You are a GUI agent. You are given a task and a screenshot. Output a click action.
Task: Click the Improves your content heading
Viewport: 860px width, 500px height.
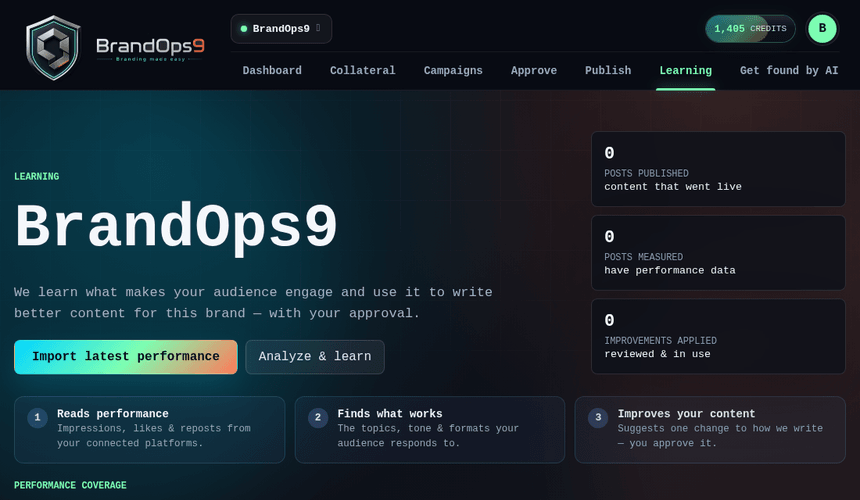pos(686,414)
